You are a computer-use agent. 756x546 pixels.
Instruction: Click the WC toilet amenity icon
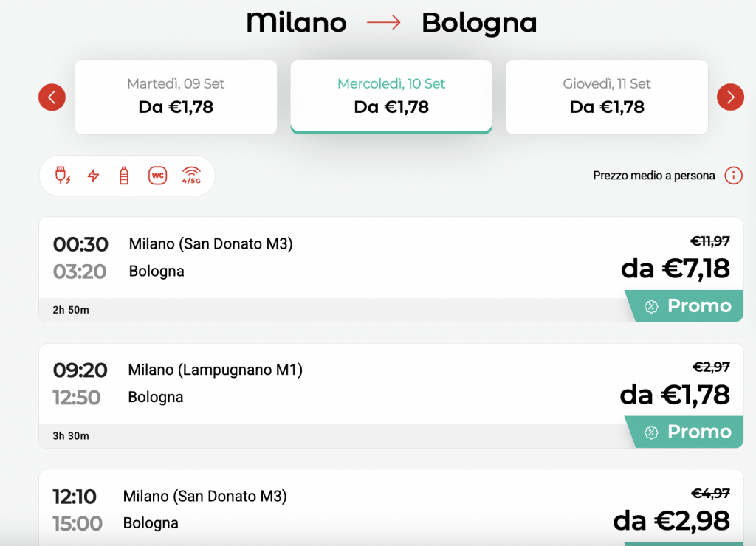pos(158,176)
